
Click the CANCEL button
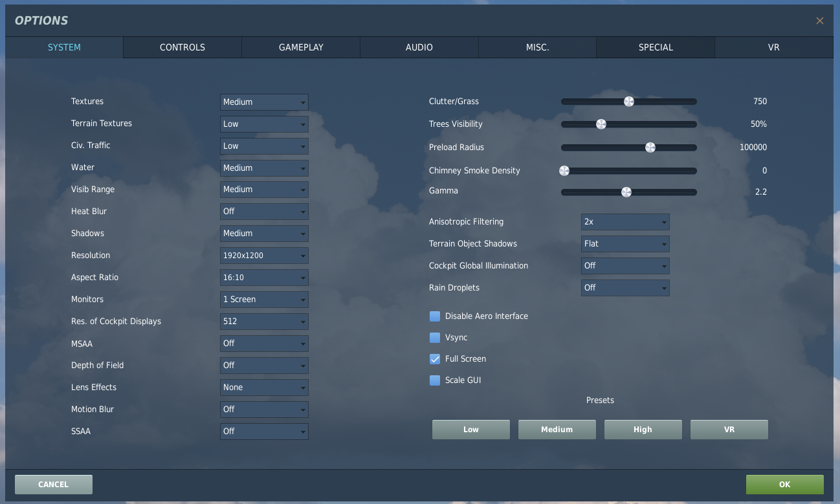click(x=54, y=485)
